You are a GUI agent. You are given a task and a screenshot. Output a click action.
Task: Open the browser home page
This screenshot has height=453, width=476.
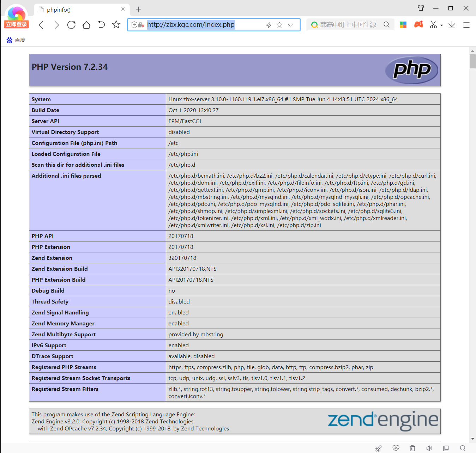(86, 25)
